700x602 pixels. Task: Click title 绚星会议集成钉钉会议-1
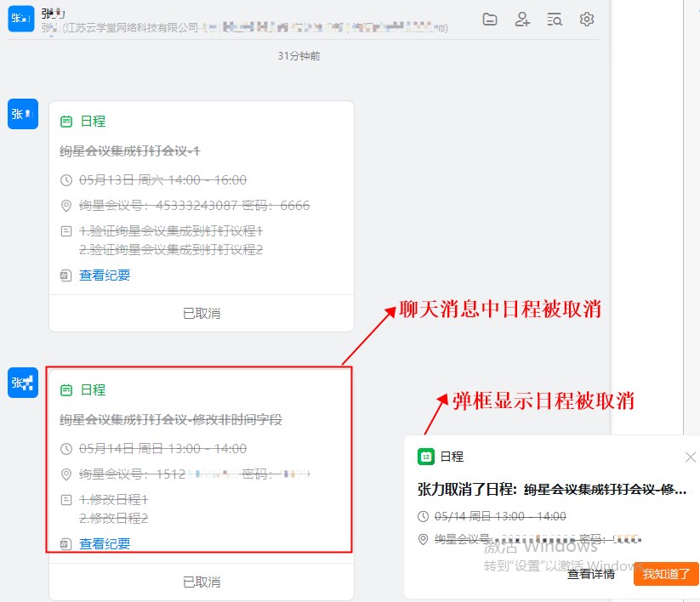click(130, 150)
